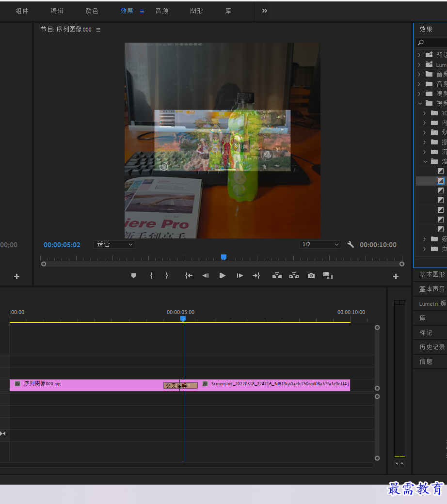This screenshot has height=504, width=447.
Task: Click right zoom handle of monitor scrollbar
Action: (x=401, y=264)
